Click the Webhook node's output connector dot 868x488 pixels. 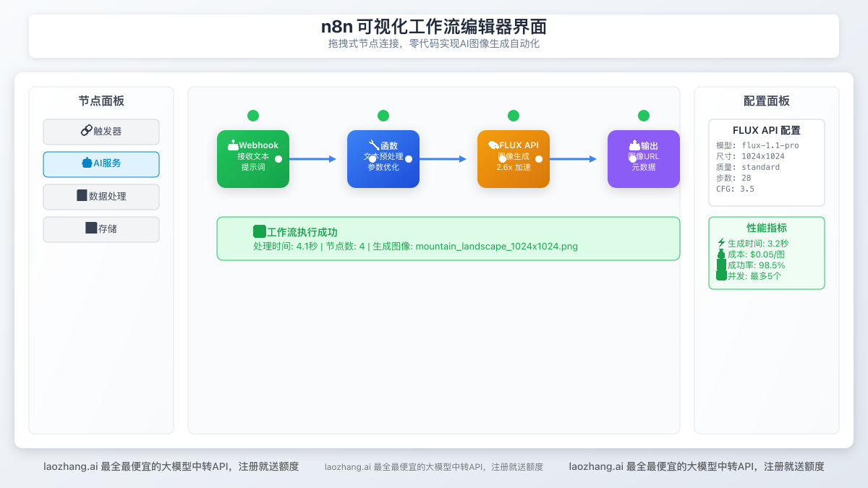(x=278, y=159)
